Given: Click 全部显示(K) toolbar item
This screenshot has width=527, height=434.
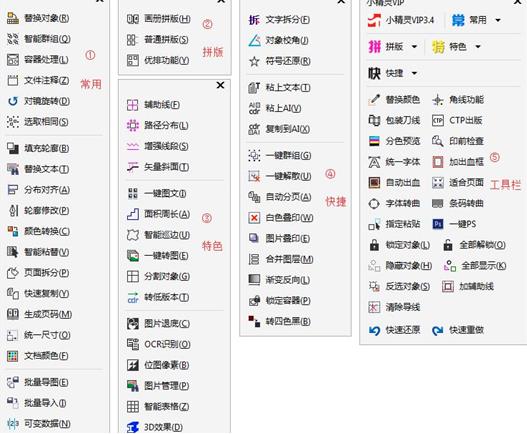Looking at the screenshot, I should click(475, 266).
